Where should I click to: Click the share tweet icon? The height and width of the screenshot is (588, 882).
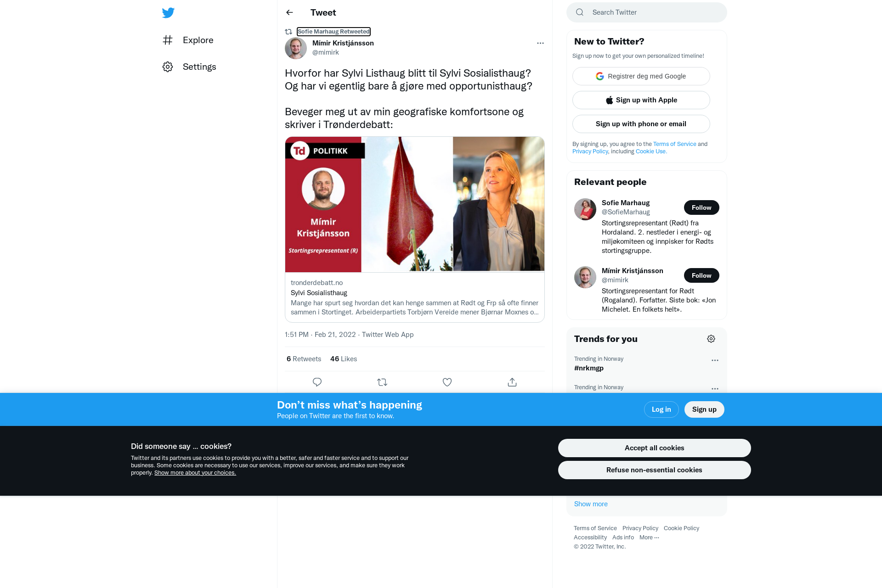pyautogui.click(x=512, y=382)
